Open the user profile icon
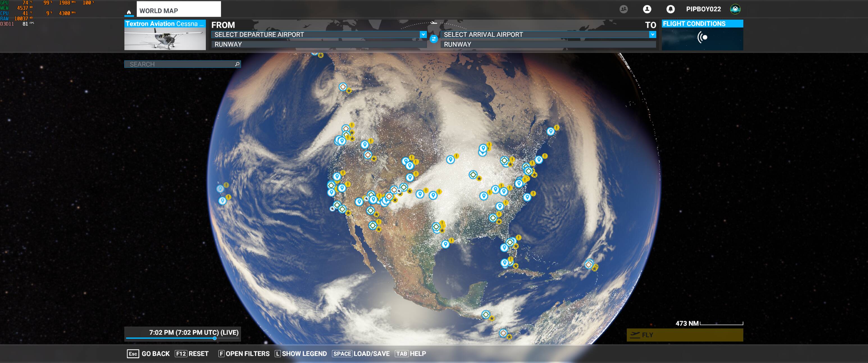Viewport: 868px width, 363px height. [647, 9]
